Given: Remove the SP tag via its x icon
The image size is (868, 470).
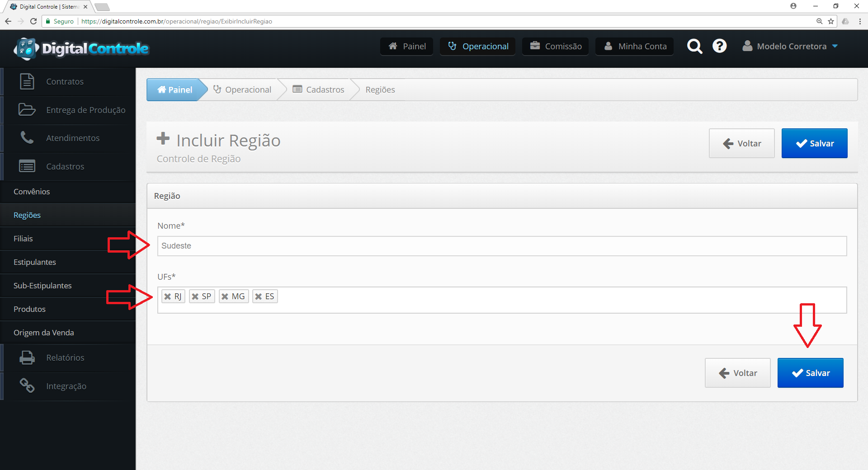Looking at the screenshot, I should click(x=195, y=296).
